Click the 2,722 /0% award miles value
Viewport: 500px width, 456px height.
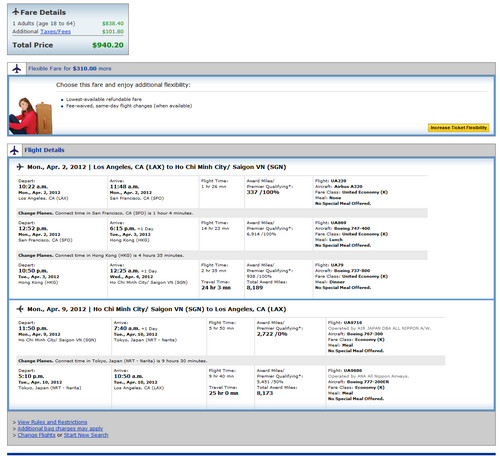coord(272,334)
